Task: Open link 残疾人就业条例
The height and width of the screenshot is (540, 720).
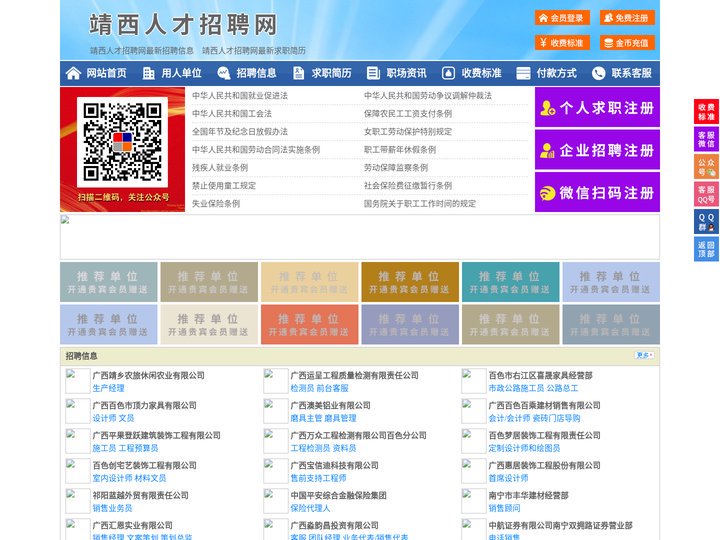Action: (x=220, y=168)
